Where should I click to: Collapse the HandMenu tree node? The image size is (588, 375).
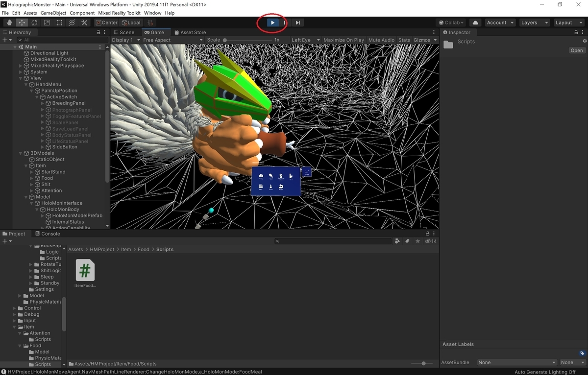point(26,84)
